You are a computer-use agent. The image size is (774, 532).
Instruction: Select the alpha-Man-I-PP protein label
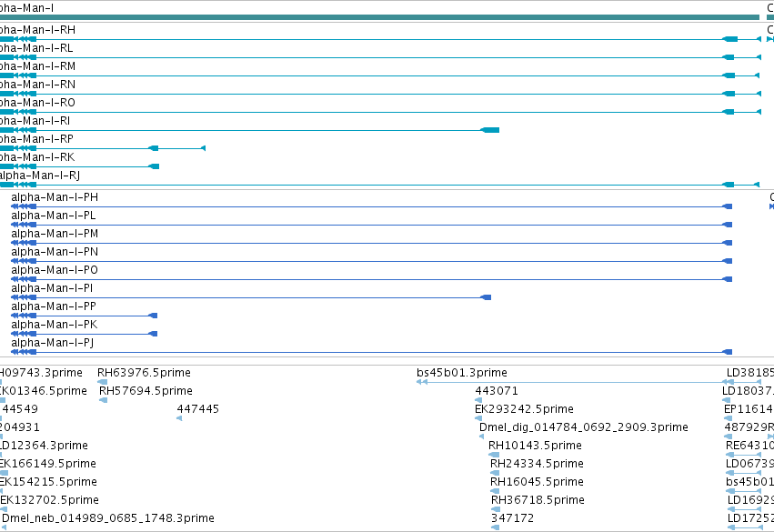(x=54, y=306)
